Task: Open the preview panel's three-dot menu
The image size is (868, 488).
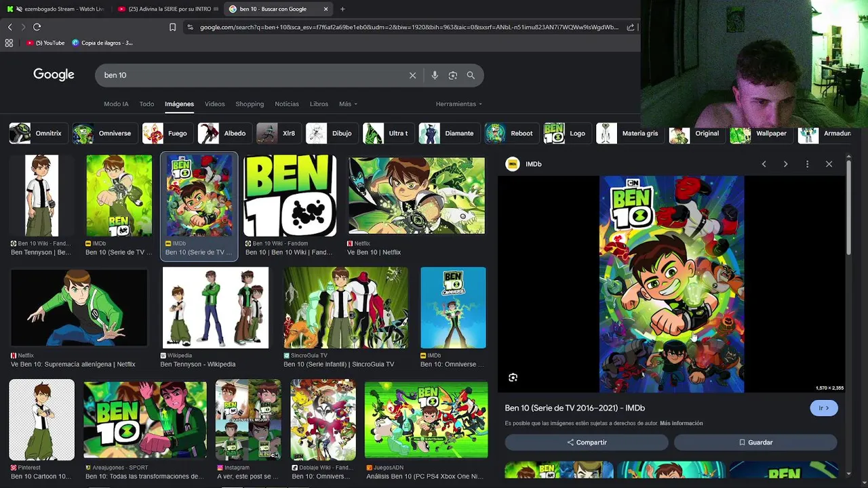Action: pos(807,164)
